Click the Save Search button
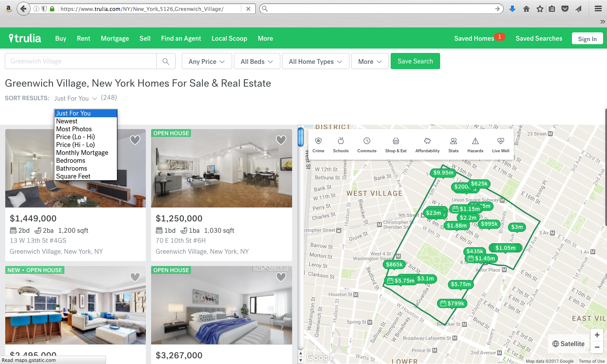The height and width of the screenshot is (364, 607). [415, 61]
